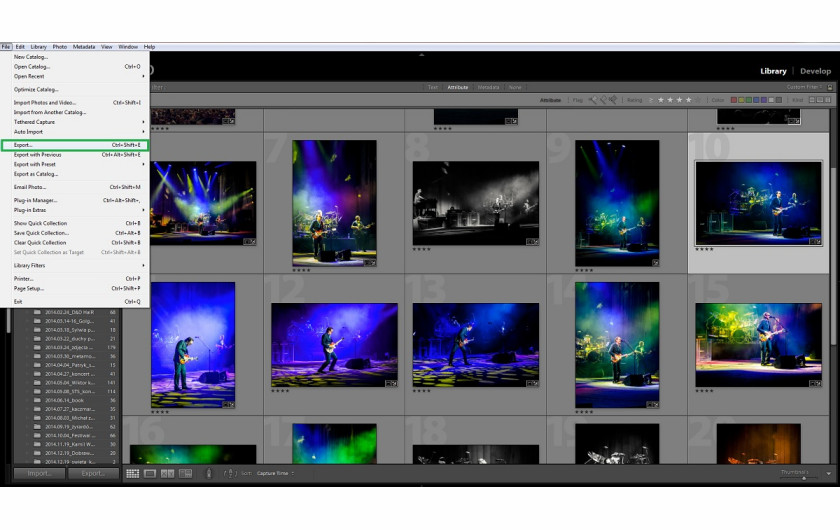Screen dimensions: 840x530
Task: Select folder 2014.10.04_Festiwal
Action: click(70, 436)
